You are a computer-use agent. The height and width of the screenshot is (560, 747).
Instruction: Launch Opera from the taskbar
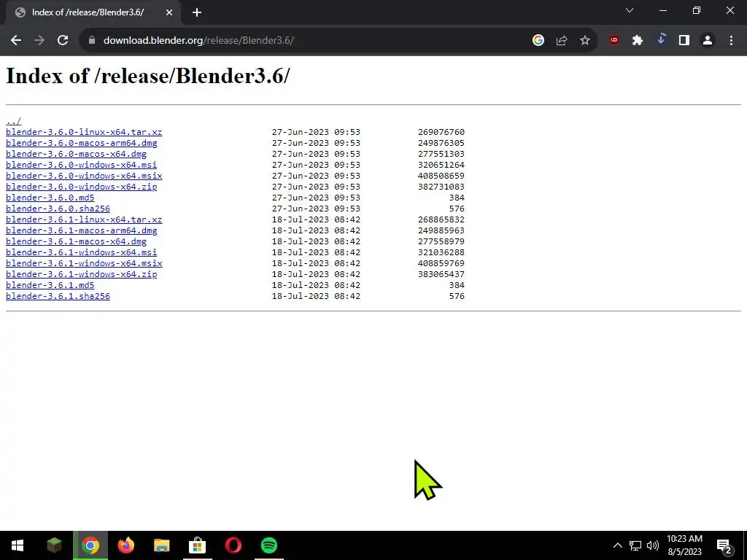[x=233, y=545]
